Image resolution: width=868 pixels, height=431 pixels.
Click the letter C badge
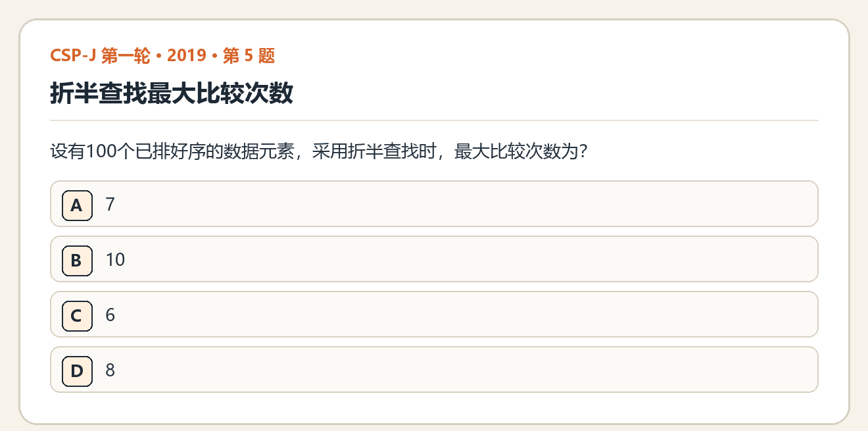coord(77,315)
